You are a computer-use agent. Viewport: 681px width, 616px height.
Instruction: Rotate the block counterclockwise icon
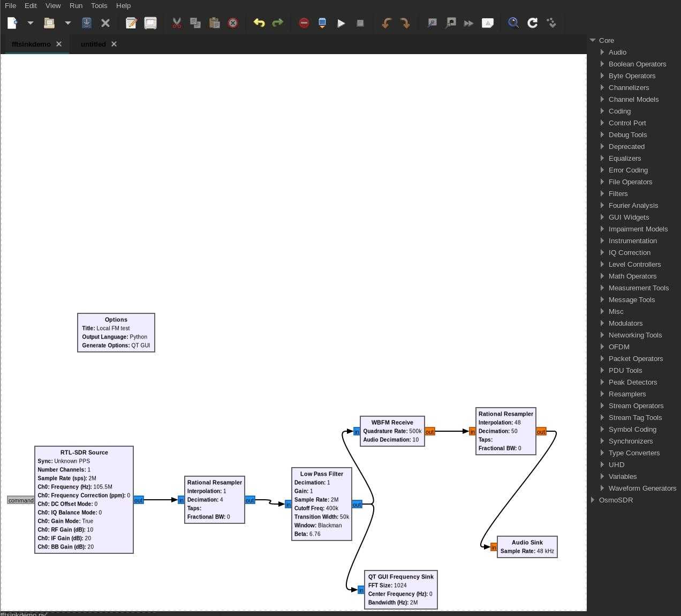[386, 23]
